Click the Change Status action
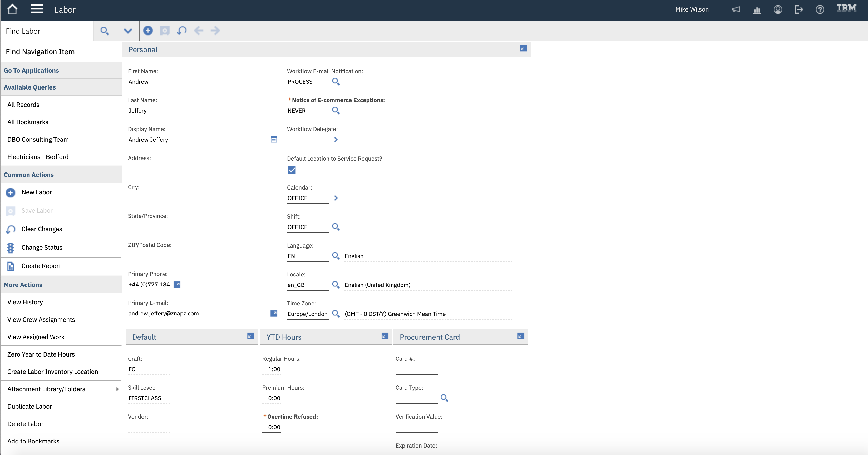Screen dimensions: 868x455 pos(42,247)
